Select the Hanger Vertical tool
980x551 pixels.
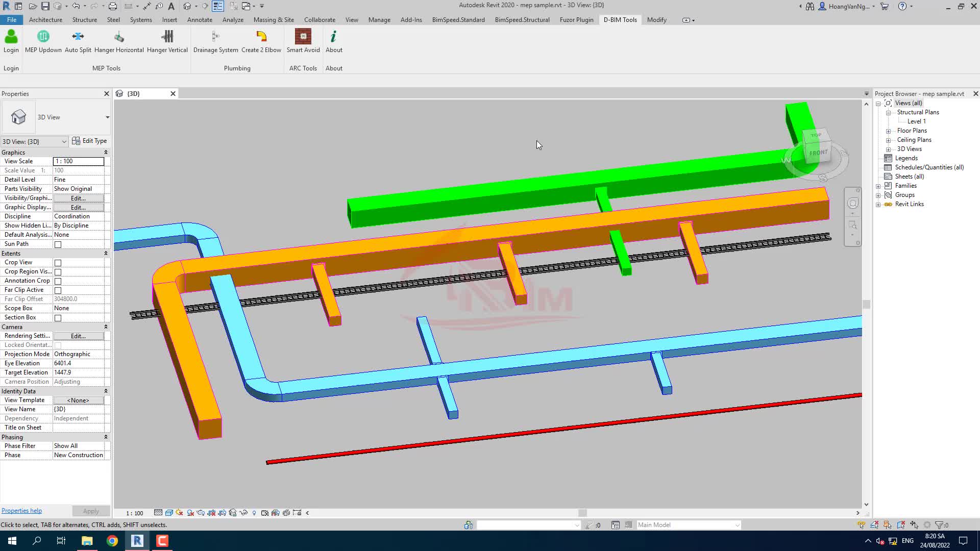167,41
